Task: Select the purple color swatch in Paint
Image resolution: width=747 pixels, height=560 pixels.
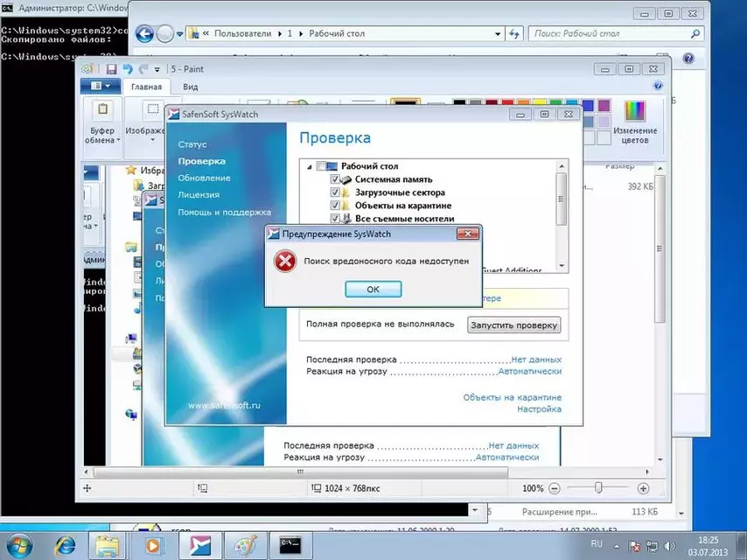Action: click(x=604, y=105)
